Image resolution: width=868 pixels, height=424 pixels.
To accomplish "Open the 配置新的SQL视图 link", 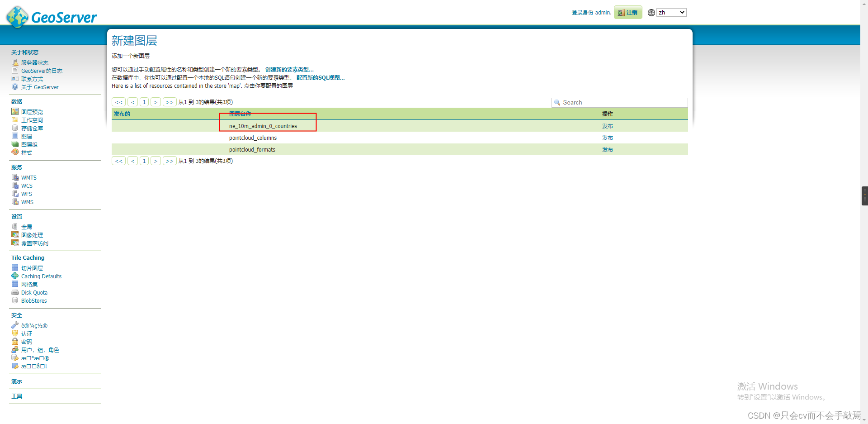I will pos(321,77).
